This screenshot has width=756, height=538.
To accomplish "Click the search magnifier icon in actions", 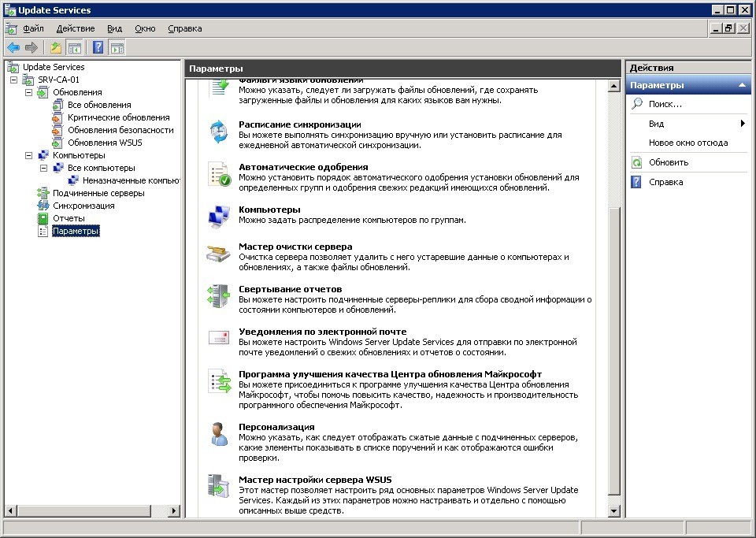I will tap(637, 104).
